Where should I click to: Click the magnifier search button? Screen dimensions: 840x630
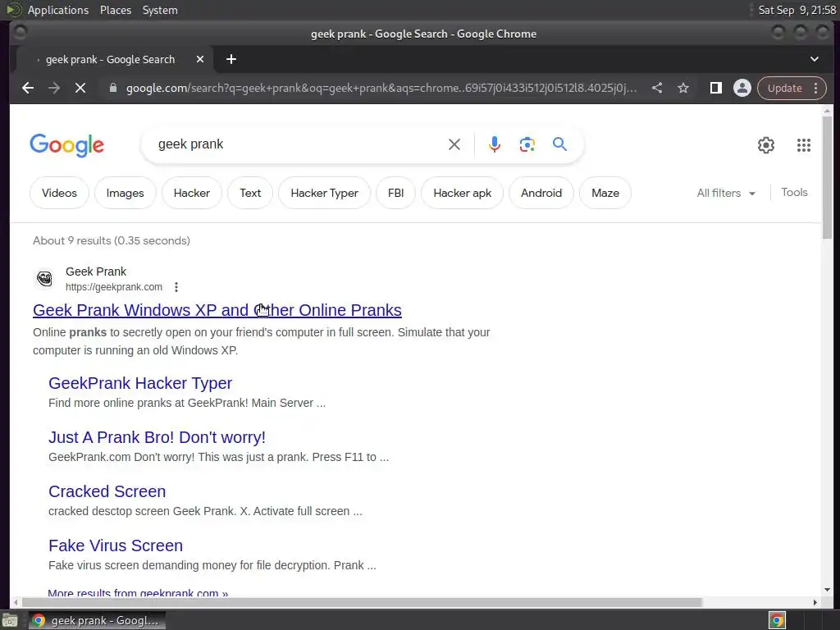(x=559, y=144)
